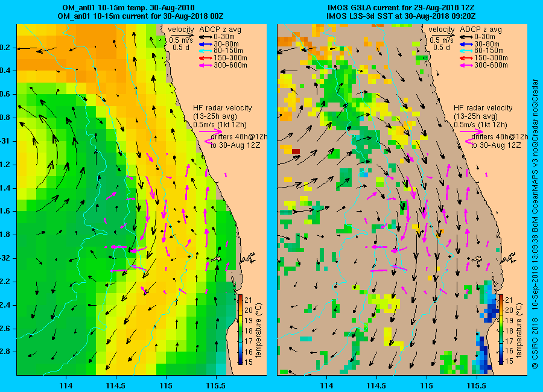
Task: Click the magenta HF radar scale arrow, left map
Action: 211,131
